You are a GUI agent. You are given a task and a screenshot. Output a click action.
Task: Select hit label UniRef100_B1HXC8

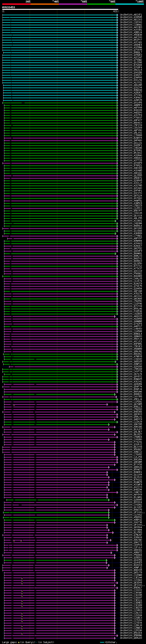(x=131, y=565)
